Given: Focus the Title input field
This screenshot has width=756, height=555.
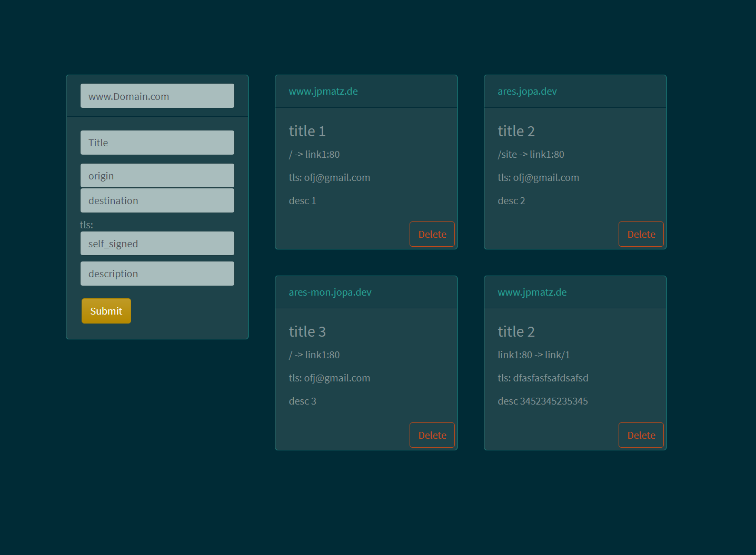Looking at the screenshot, I should (157, 143).
